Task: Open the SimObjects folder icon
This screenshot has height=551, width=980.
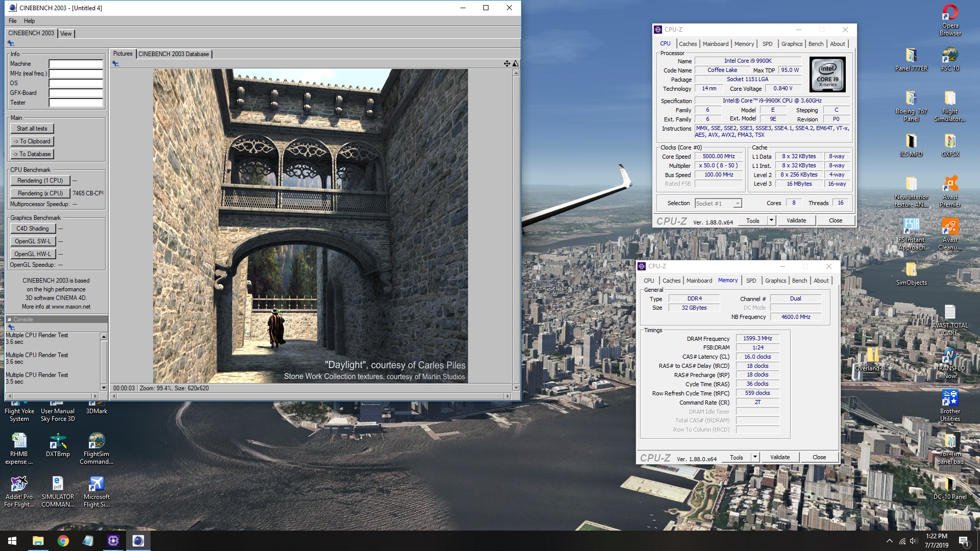Action: 911,273
